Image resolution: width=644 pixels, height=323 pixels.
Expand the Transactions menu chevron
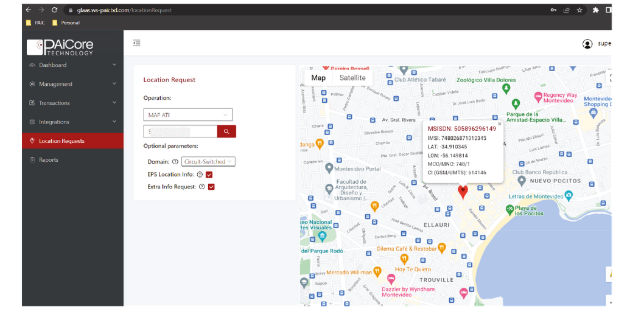point(114,103)
